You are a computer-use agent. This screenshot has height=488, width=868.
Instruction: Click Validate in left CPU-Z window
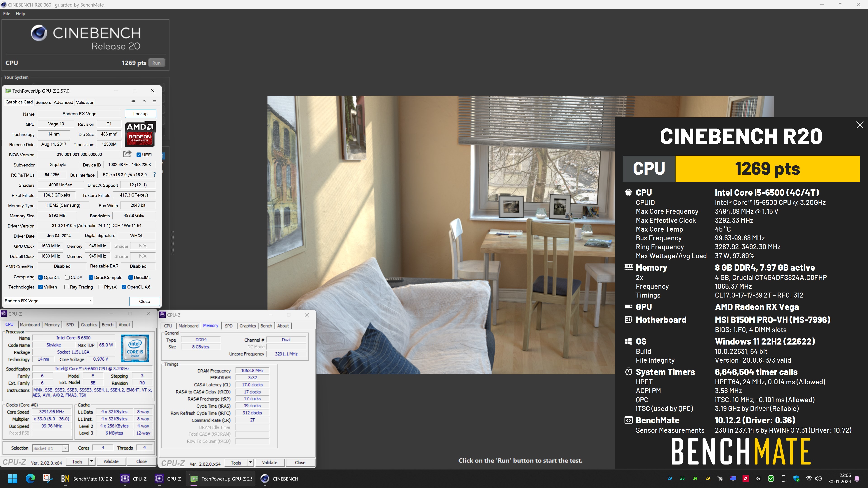pos(111,461)
